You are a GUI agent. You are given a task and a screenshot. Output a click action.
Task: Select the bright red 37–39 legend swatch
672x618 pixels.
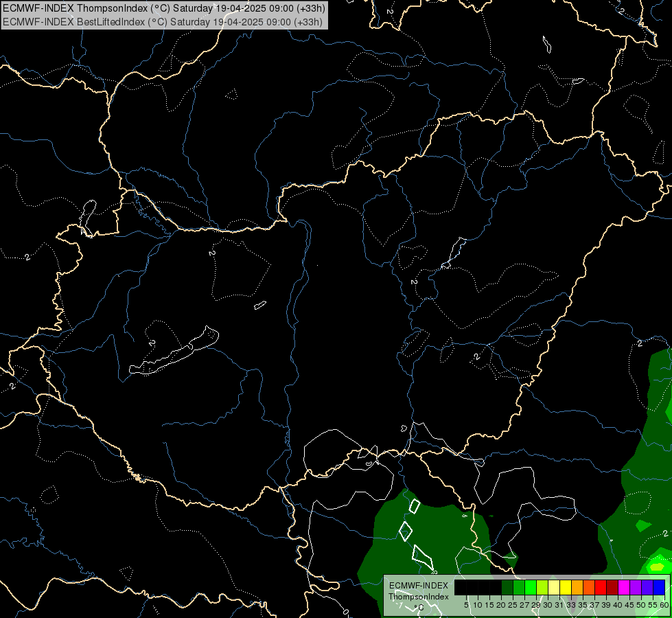(601, 588)
